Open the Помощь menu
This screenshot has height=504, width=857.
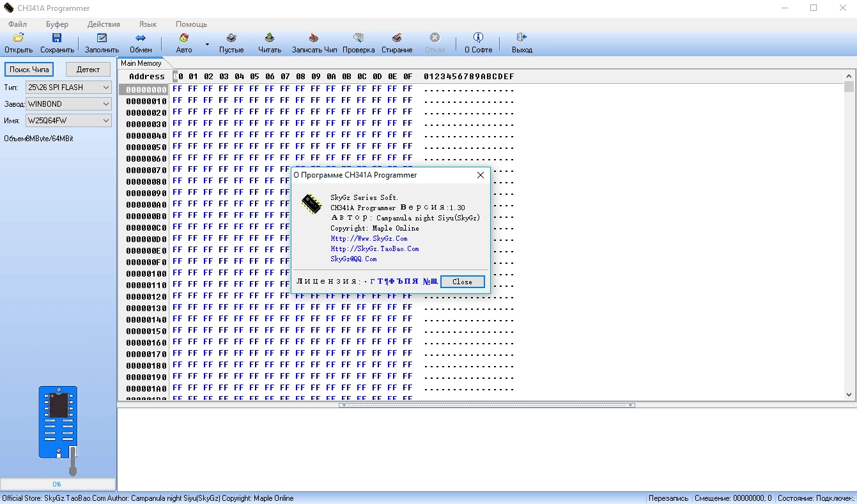tap(192, 24)
